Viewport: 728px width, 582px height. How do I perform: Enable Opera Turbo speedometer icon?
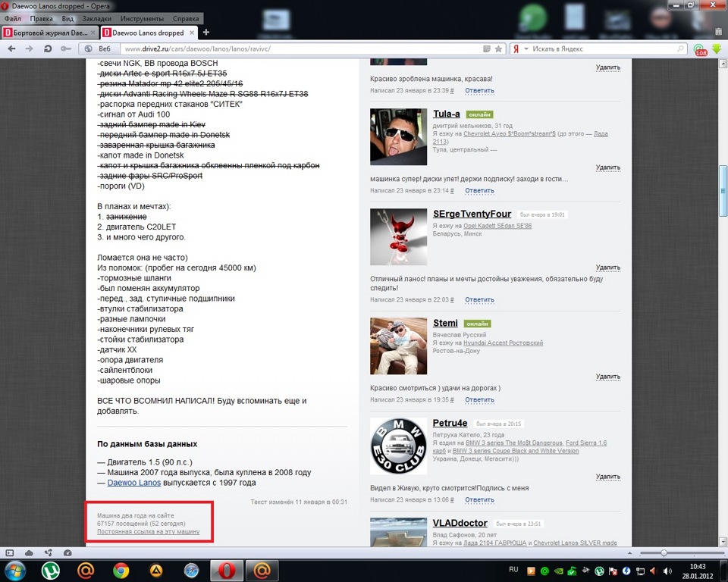coord(67,552)
